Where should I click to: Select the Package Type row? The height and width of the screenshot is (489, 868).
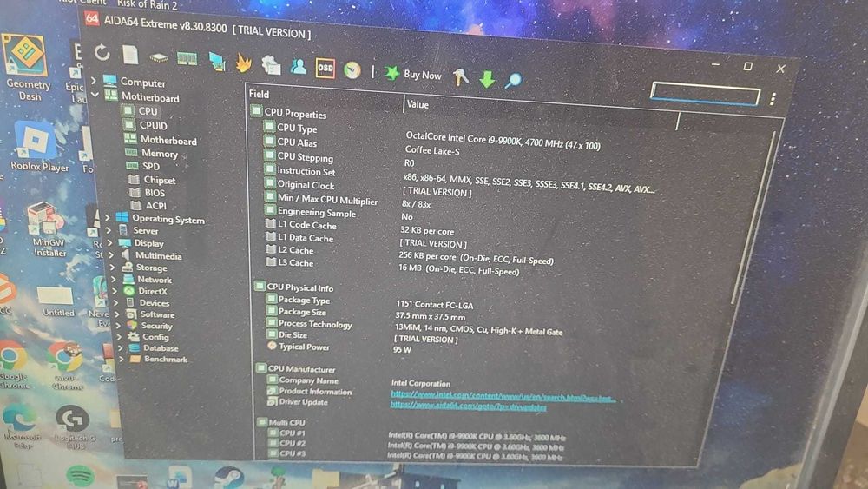(370, 301)
